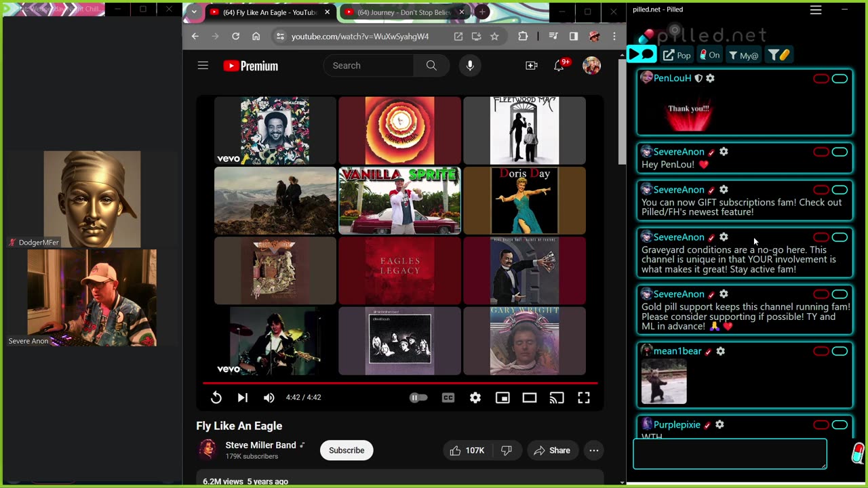The height and width of the screenshot is (488, 868).
Task: Switch player to theater mode
Action: tap(530, 398)
